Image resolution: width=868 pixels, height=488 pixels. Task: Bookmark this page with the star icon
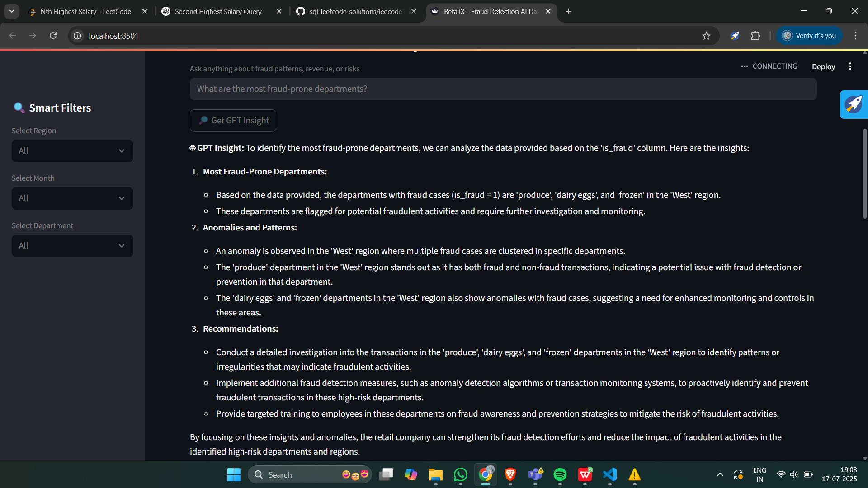point(706,36)
